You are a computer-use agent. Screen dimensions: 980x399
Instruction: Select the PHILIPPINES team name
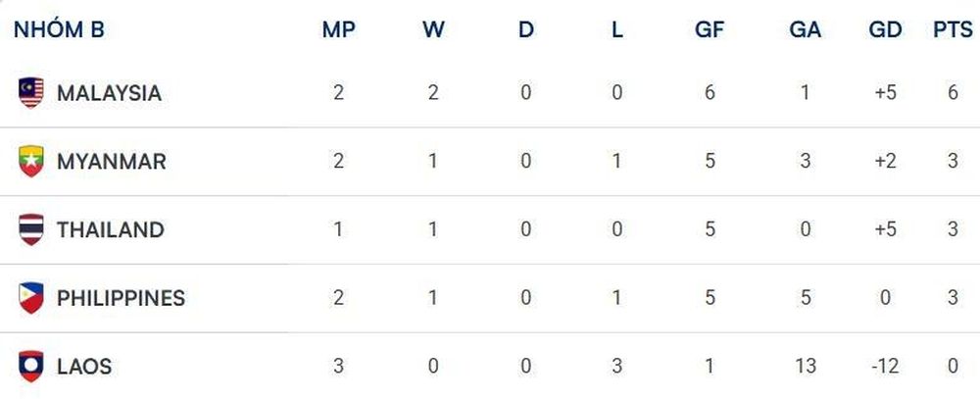(x=122, y=298)
